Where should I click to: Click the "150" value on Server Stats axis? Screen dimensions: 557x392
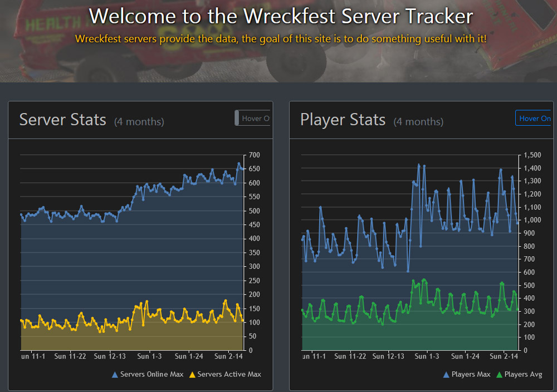click(255, 308)
